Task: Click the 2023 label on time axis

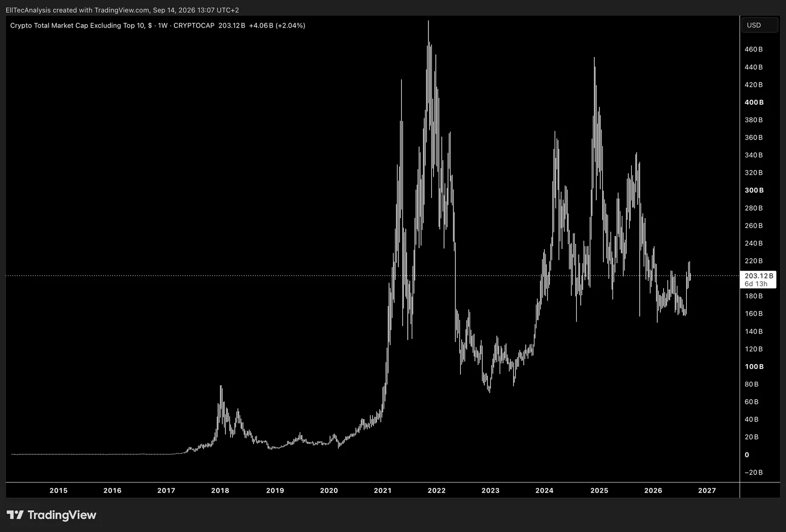Action: point(490,490)
